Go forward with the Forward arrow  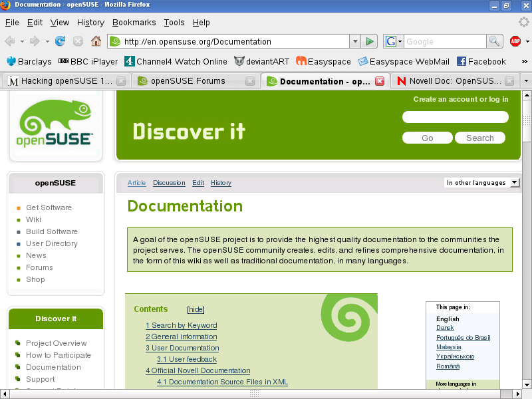(x=35, y=41)
